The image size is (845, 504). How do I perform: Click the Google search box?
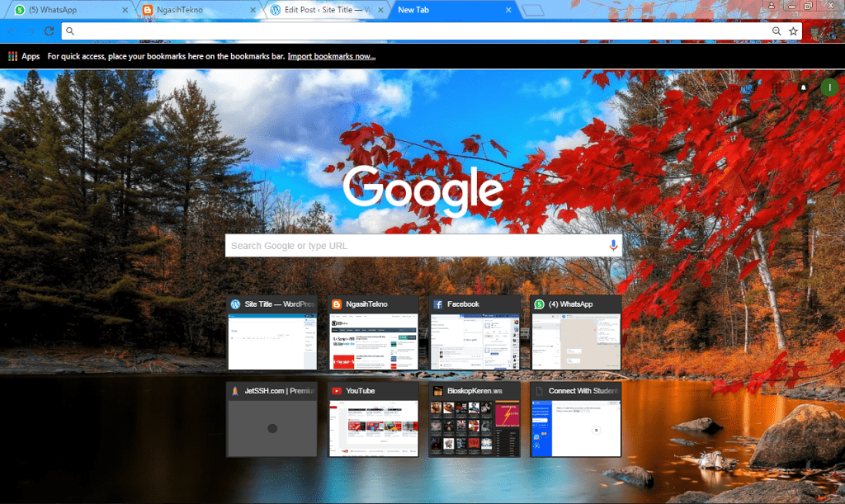click(x=423, y=246)
